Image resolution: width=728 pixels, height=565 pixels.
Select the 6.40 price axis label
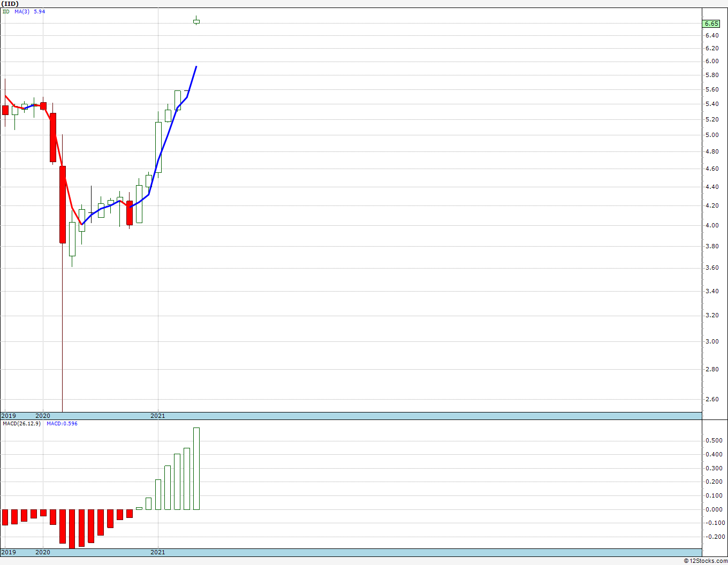click(712, 36)
